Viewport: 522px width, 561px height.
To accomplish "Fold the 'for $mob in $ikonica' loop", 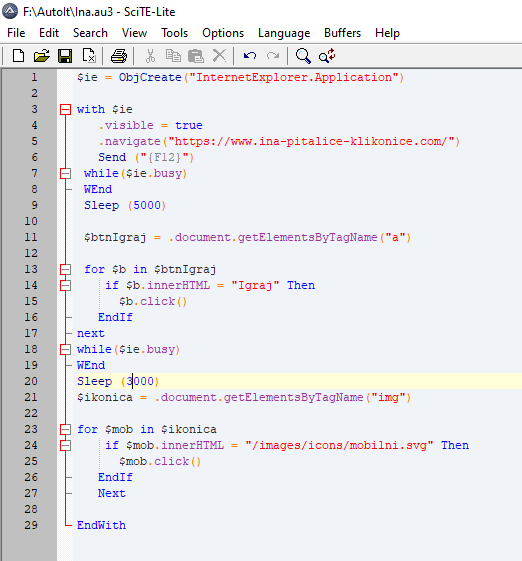I will 65,429.
